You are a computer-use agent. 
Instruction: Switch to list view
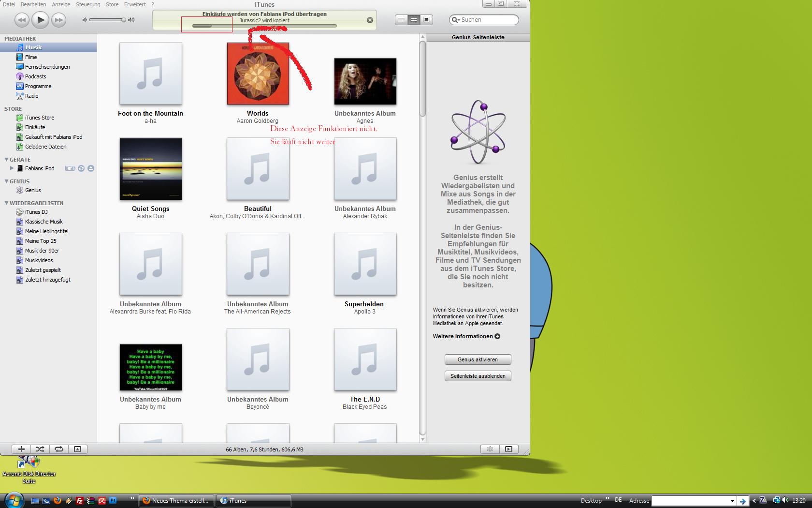tap(401, 20)
